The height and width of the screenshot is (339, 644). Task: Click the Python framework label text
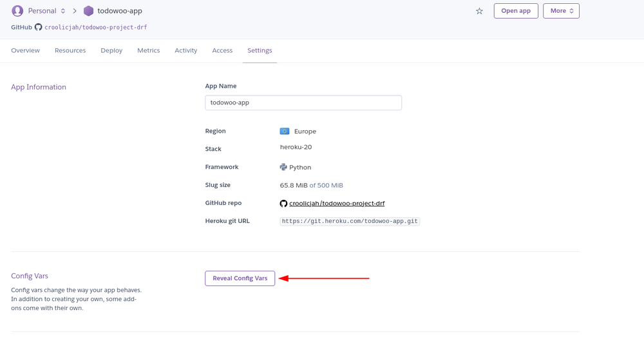tap(300, 167)
